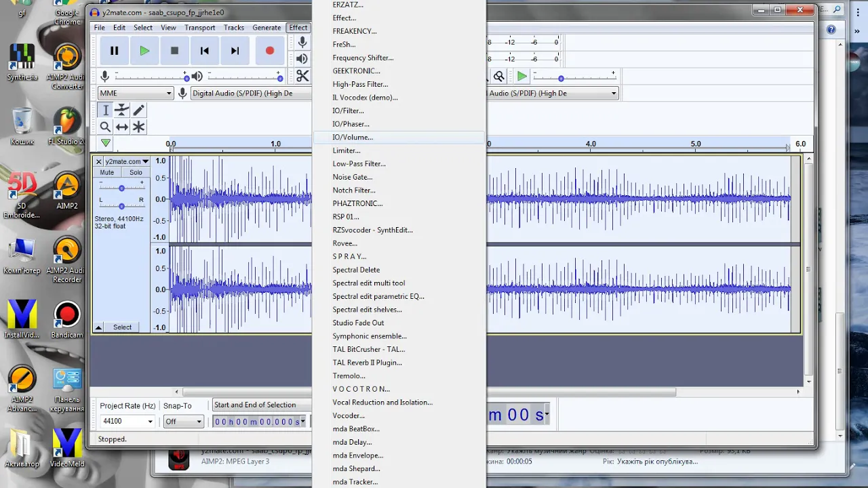
Task: Click the microphone icon beside the recording device
Action: [182, 93]
